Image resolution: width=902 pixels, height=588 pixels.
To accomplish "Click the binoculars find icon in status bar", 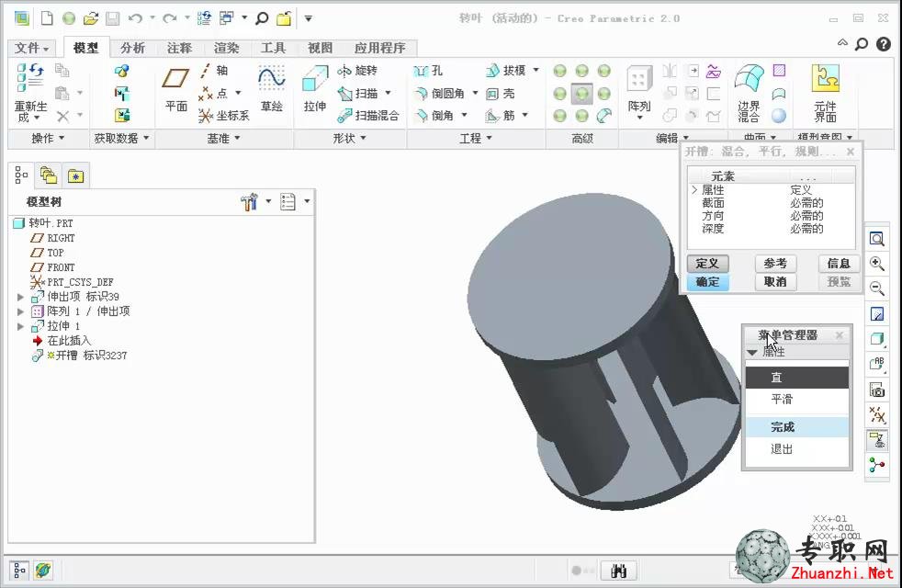I will [619, 571].
